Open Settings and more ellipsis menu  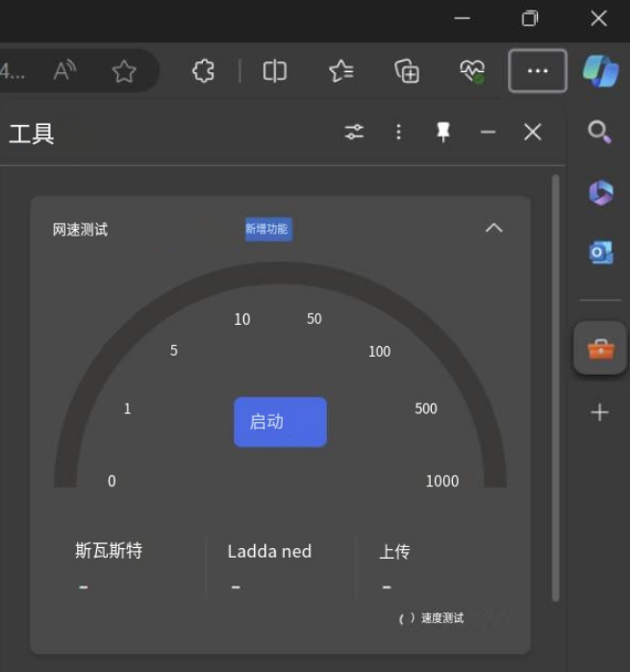[x=538, y=71]
